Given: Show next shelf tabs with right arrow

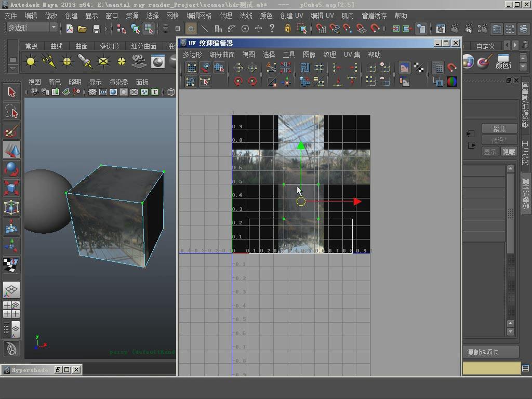Looking at the screenshot, I should (515, 45).
